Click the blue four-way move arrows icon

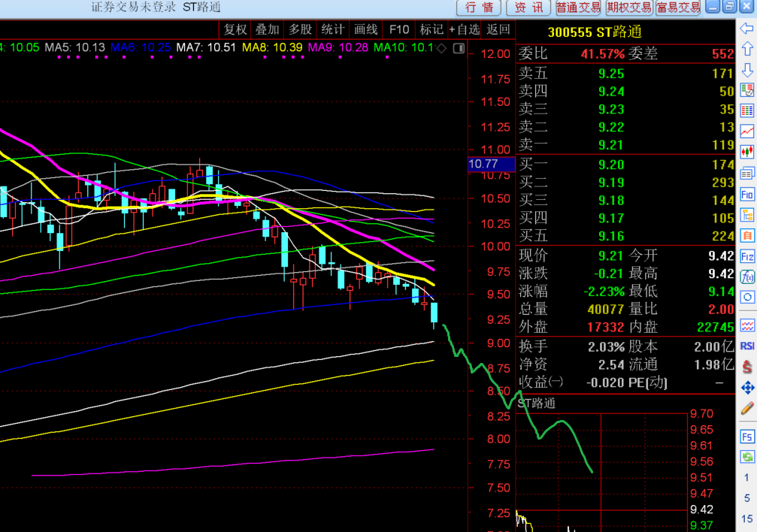coord(747,388)
